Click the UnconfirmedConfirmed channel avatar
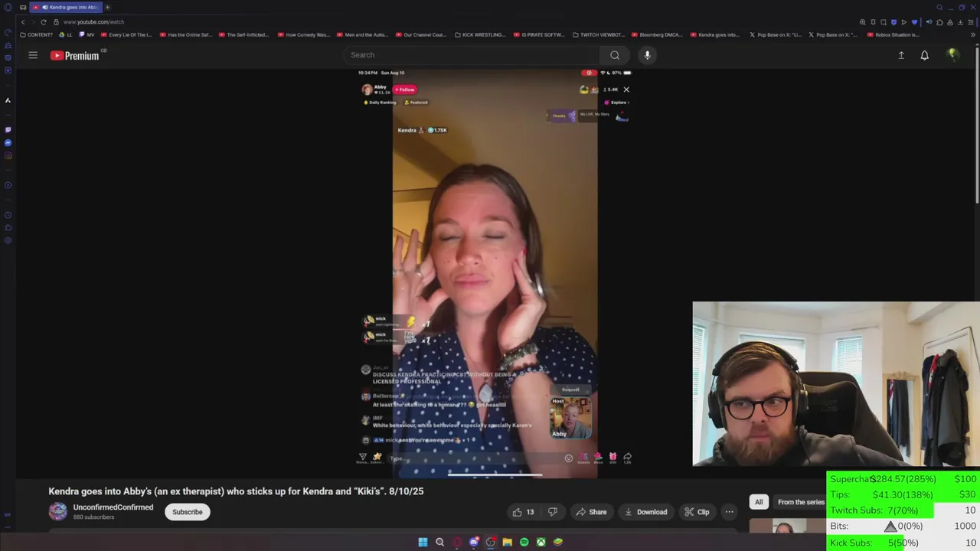 (x=57, y=511)
